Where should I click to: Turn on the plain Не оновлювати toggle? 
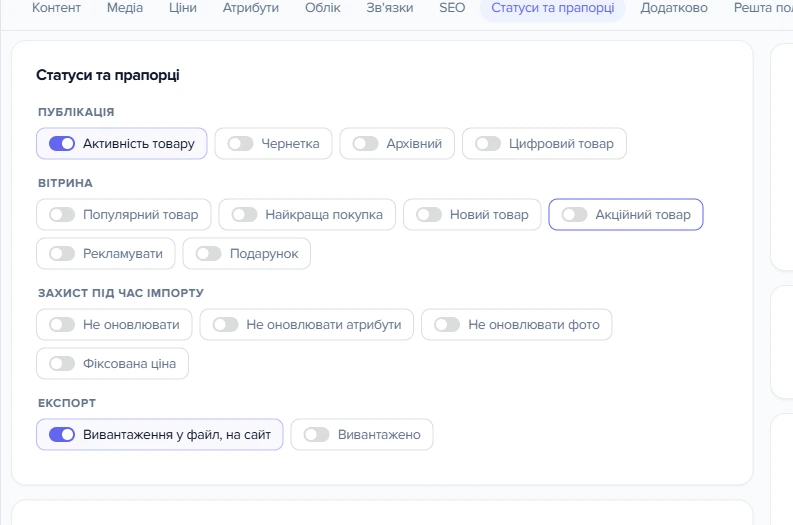pos(62,324)
